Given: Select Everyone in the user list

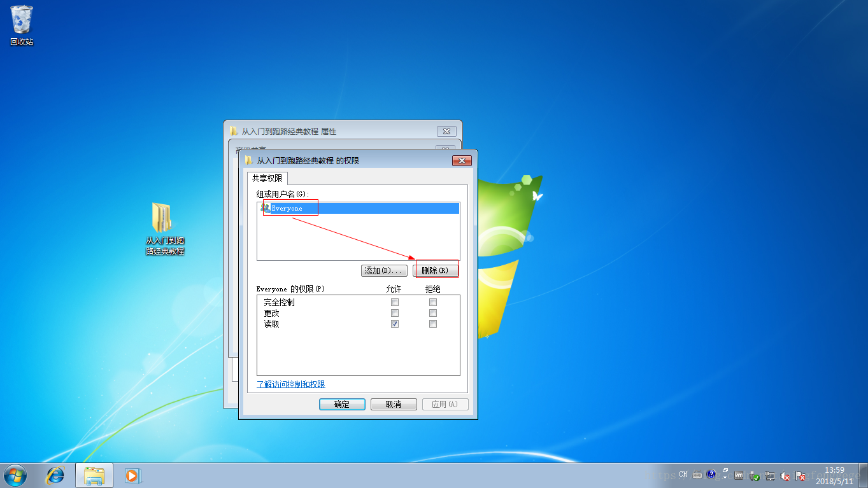Looking at the screenshot, I should (x=359, y=208).
